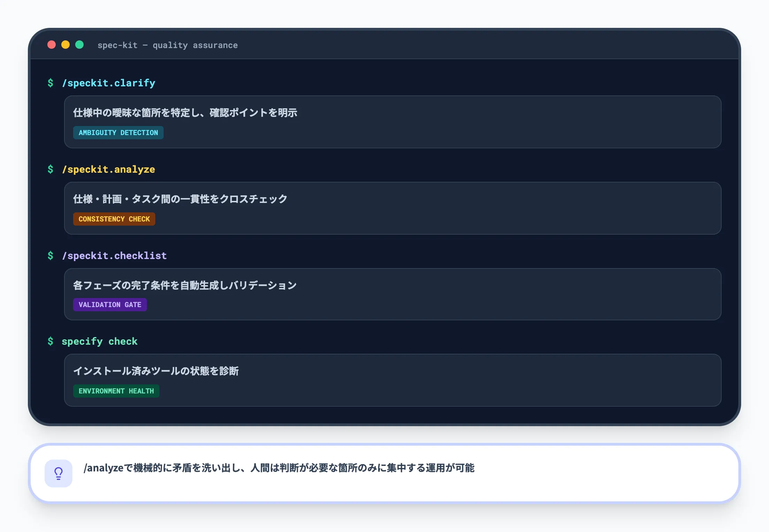769x532 pixels.
Task: Click the dollar prompt beside specify check
Action: (x=51, y=342)
